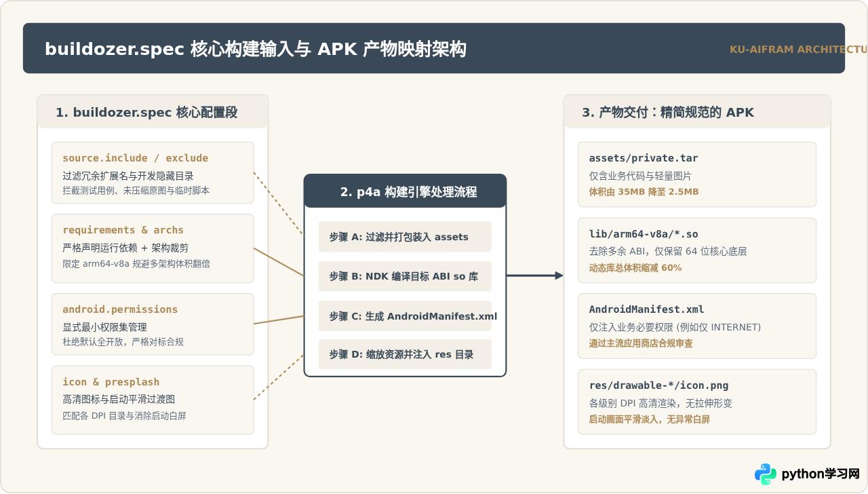Select heading 3. 产物交付：精简规范的 APK
Screen dimensions: 868x494
click(x=668, y=113)
